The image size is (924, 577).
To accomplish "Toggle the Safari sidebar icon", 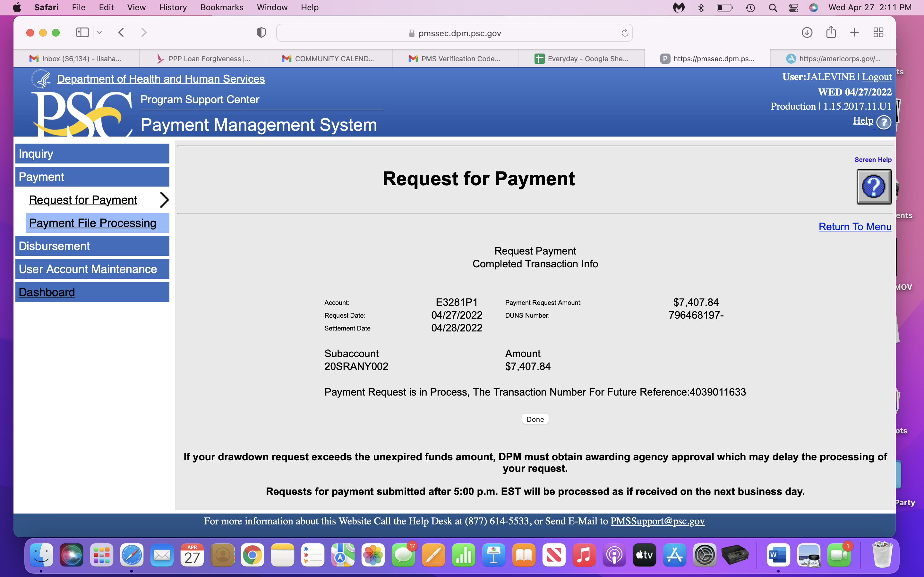I will (82, 33).
